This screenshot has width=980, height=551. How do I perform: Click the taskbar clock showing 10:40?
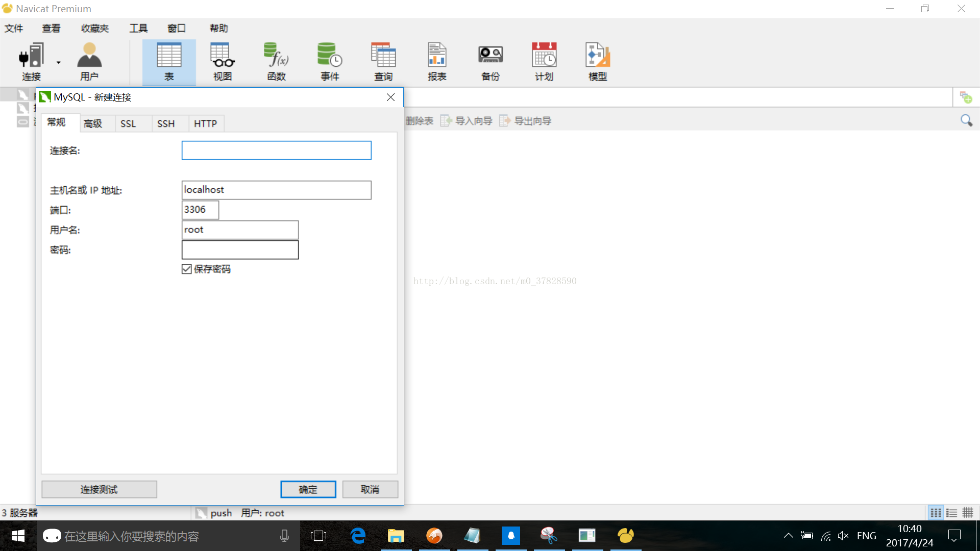[x=910, y=536]
